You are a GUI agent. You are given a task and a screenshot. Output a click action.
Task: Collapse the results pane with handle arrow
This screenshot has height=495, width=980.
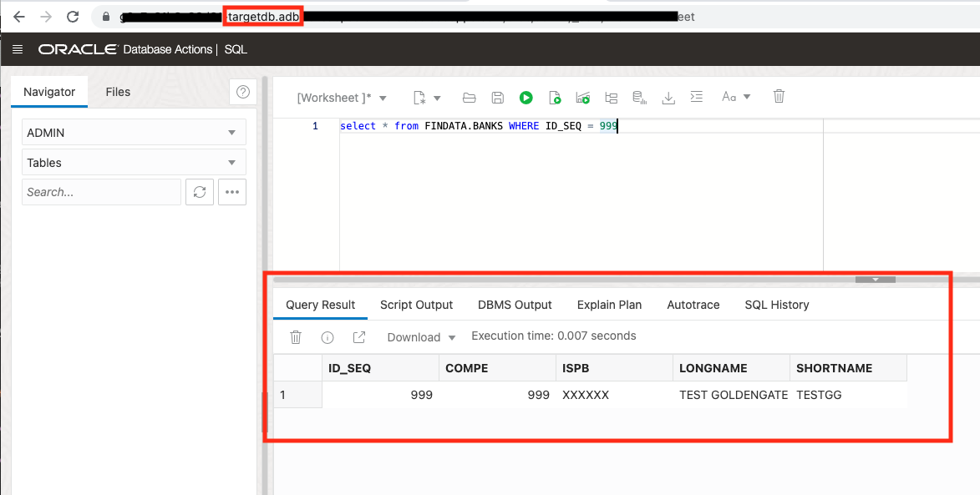click(875, 280)
